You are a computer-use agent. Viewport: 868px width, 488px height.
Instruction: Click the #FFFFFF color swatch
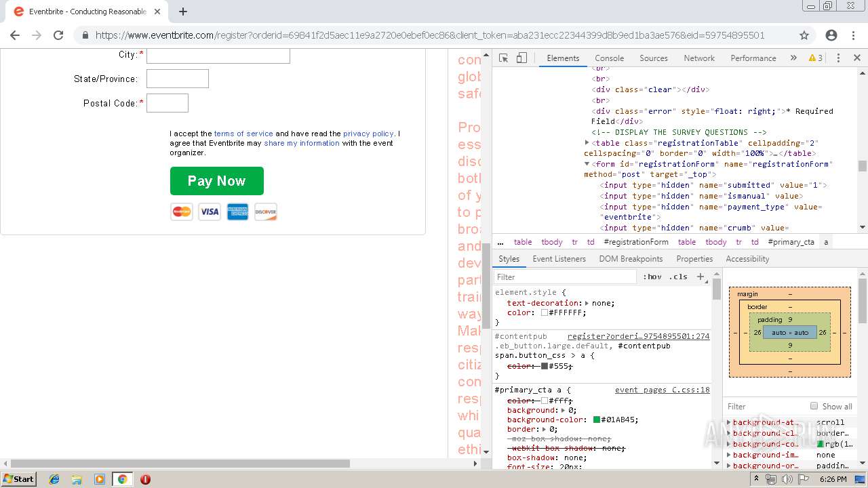pos(545,313)
